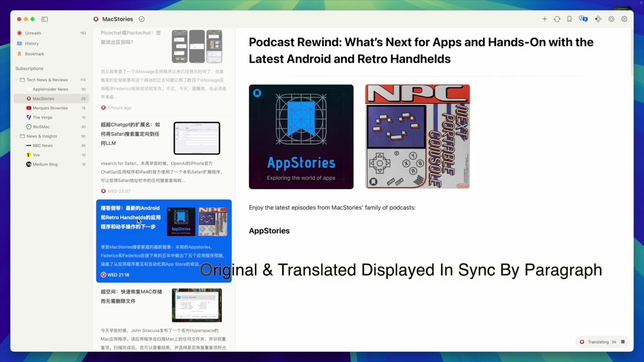This screenshot has height=362, width=644.
Task: Collapse the News & Insights folder
Action: point(16,136)
